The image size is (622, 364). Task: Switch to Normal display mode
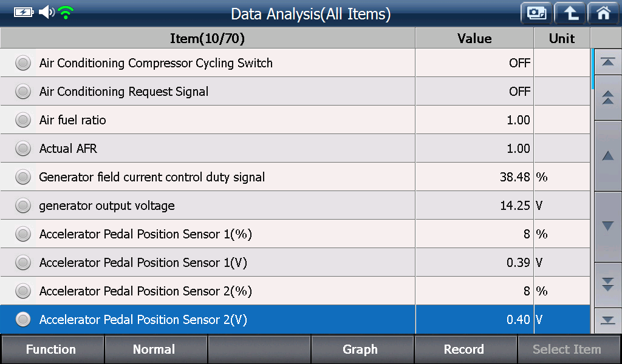pyautogui.click(x=155, y=349)
